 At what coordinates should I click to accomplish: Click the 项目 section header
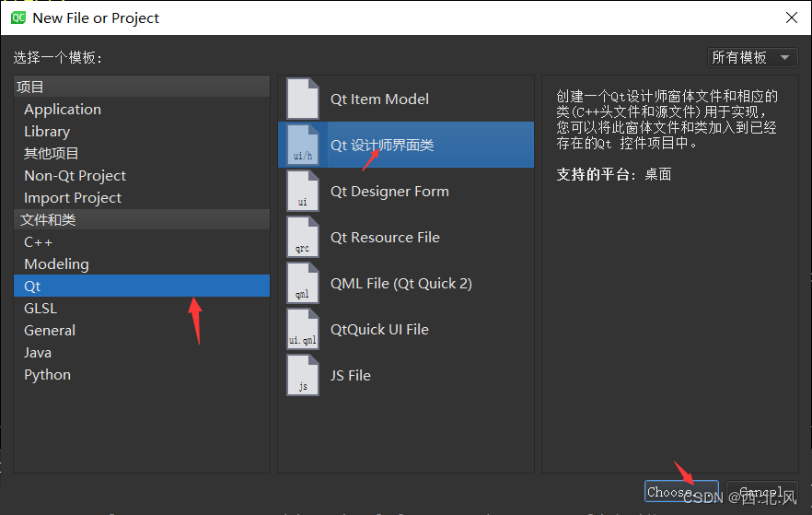click(142, 87)
